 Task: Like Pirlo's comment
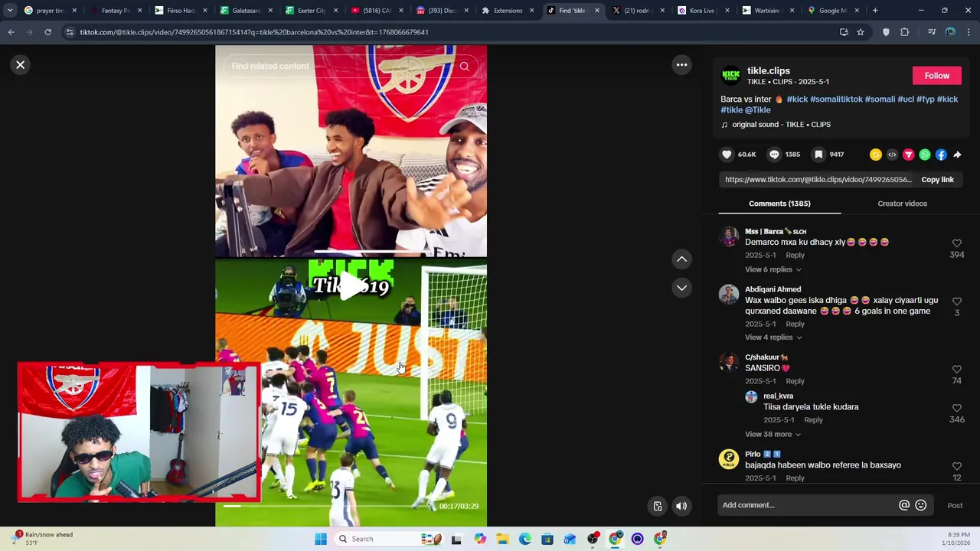click(x=956, y=467)
